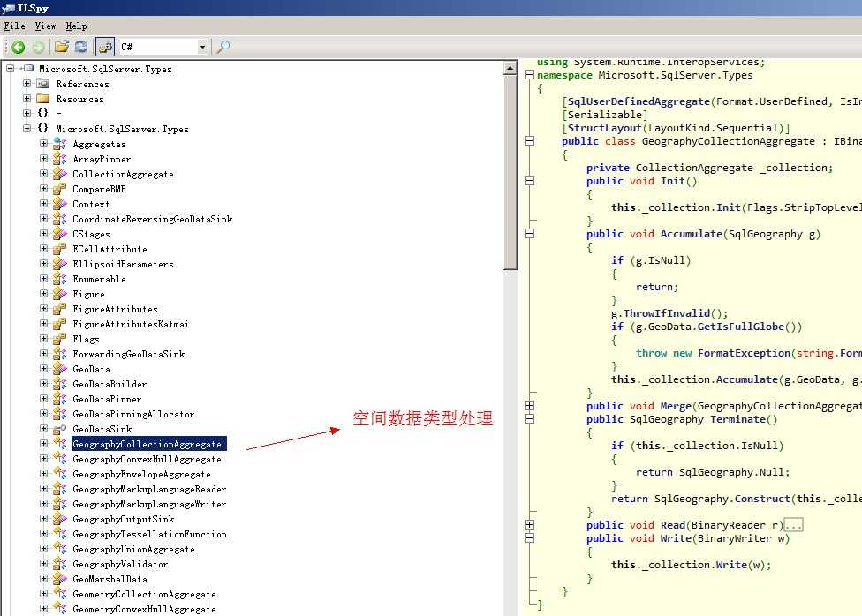Click the References folder icon
The width and height of the screenshot is (862, 616).
click(43, 84)
